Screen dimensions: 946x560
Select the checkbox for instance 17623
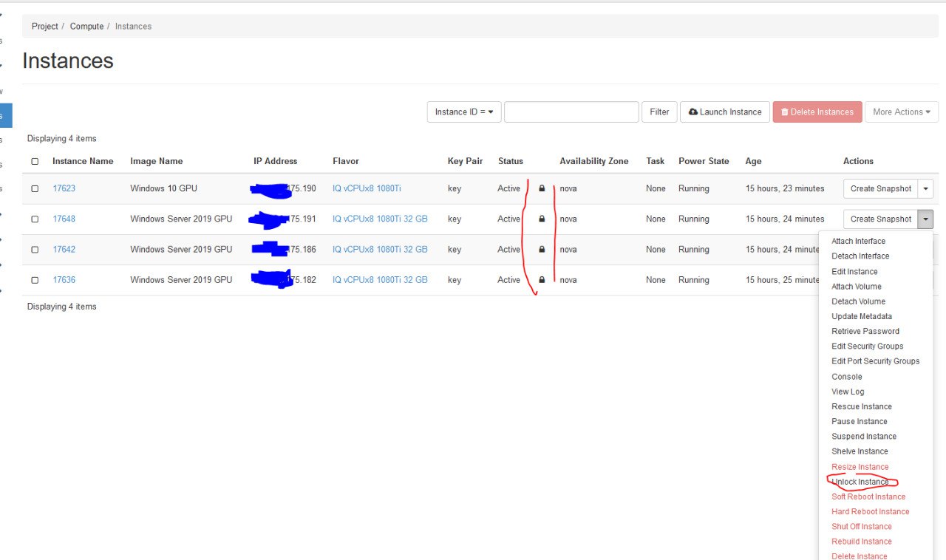(x=35, y=188)
